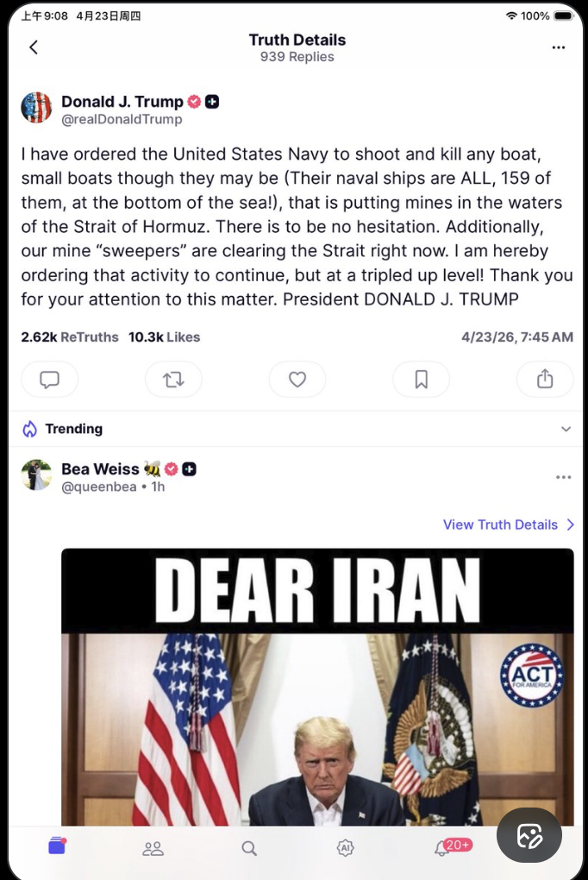588x880 pixels.
Task: Tap the back arrow icon
Action: click(34, 47)
